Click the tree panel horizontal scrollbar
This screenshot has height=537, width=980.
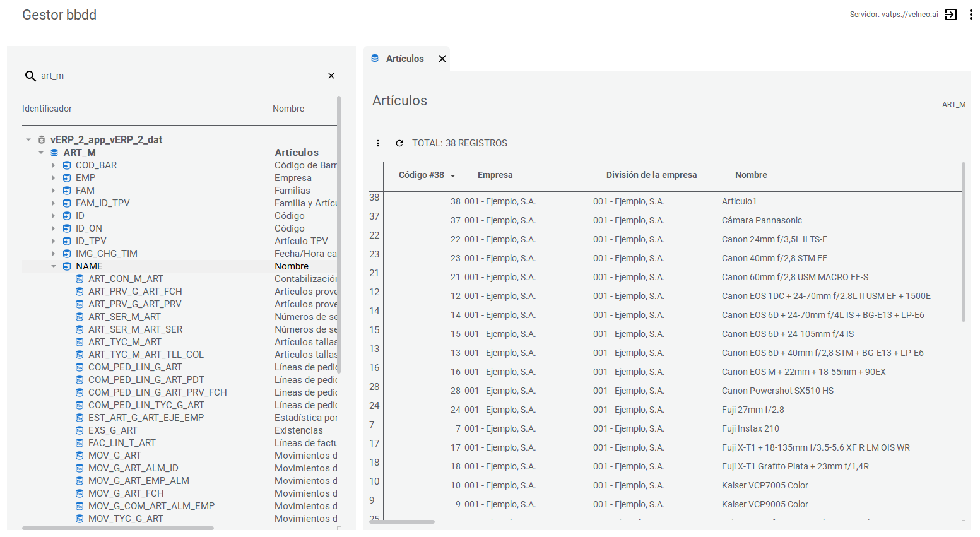[x=118, y=528]
